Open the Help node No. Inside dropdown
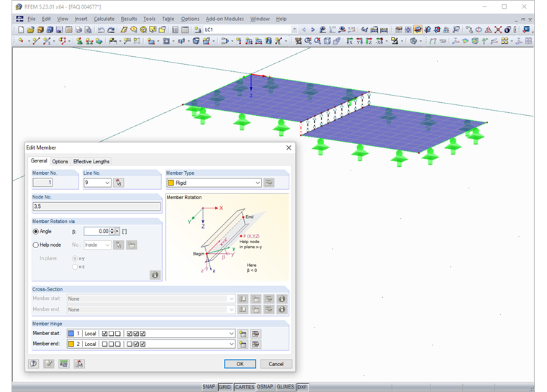 [107, 245]
